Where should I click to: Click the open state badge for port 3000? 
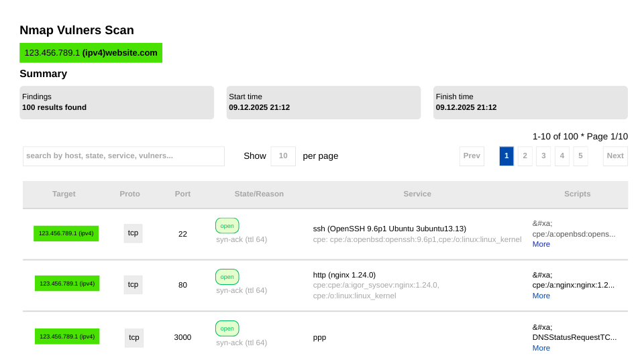[x=227, y=328]
